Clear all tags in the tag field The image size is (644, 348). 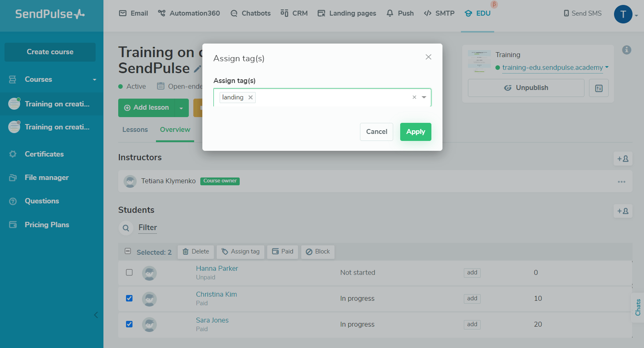click(x=414, y=97)
